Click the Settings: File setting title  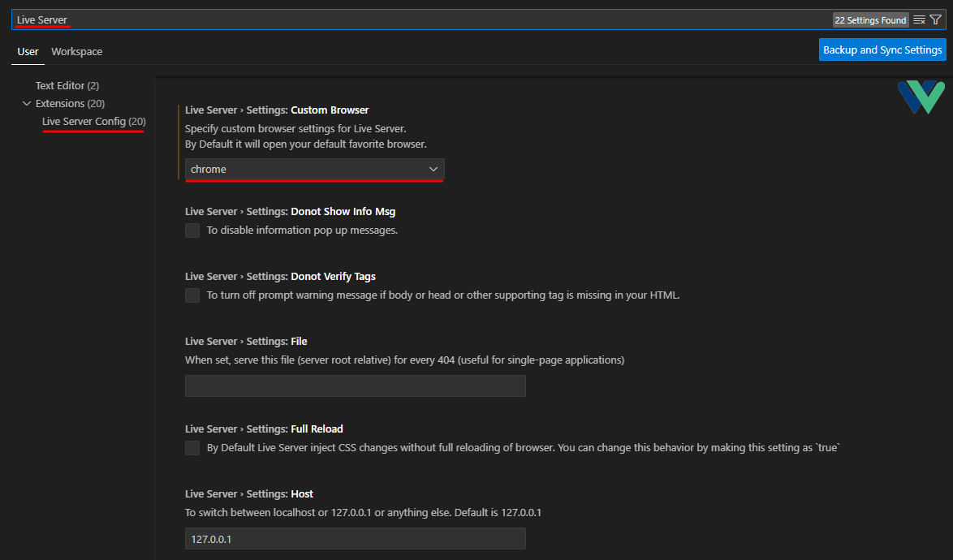246,342
